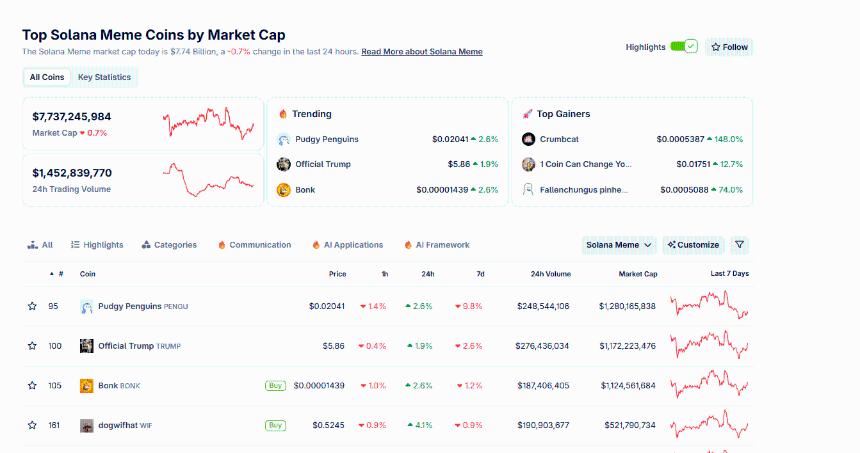Select the All Coins tab

(x=47, y=77)
